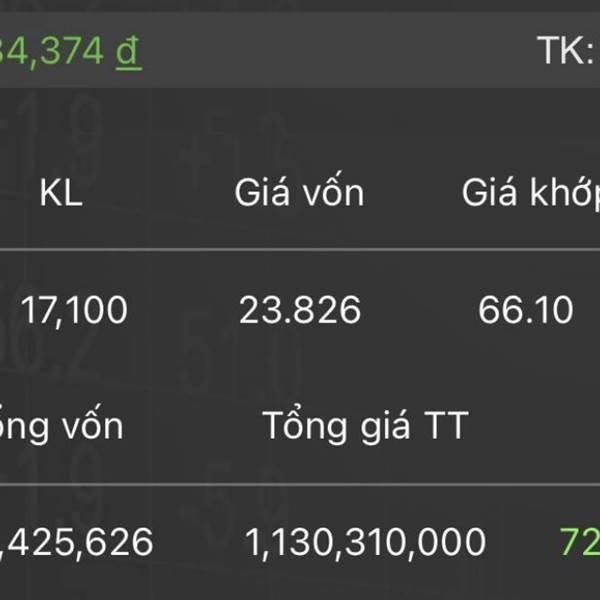Tap empty space right of Tổng giá TT

[536, 426]
